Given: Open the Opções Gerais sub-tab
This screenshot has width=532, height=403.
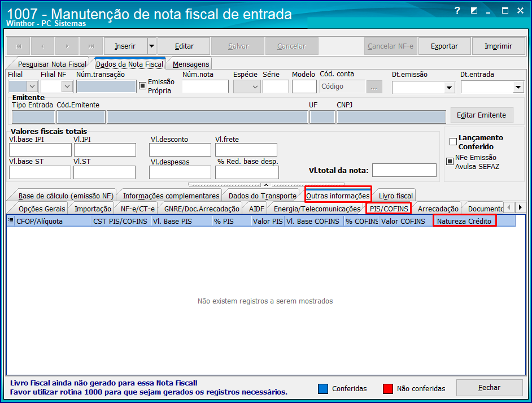Looking at the screenshot, I should (42, 209).
